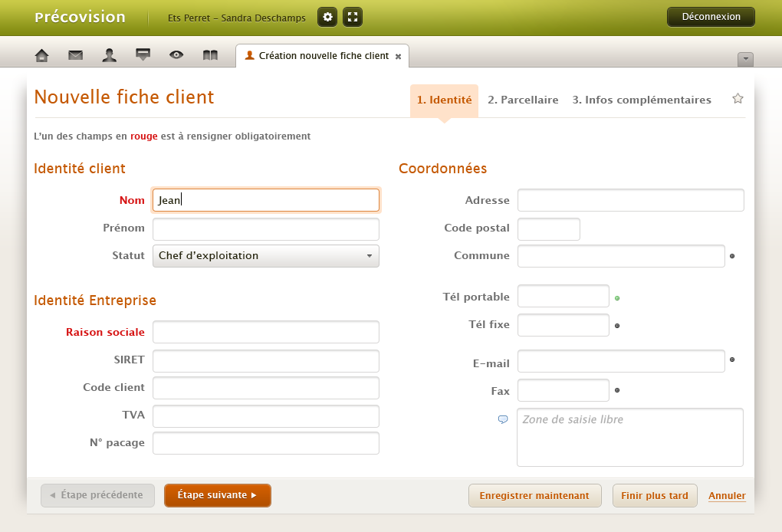This screenshot has height=532, width=782.
Task: Switch to the 2. Parcellaire step
Action: (x=523, y=100)
